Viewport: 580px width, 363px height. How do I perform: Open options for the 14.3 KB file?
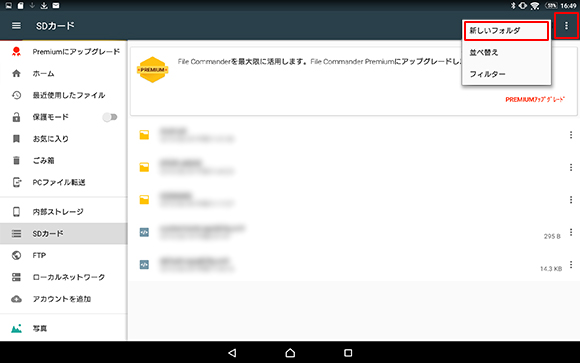point(571,265)
